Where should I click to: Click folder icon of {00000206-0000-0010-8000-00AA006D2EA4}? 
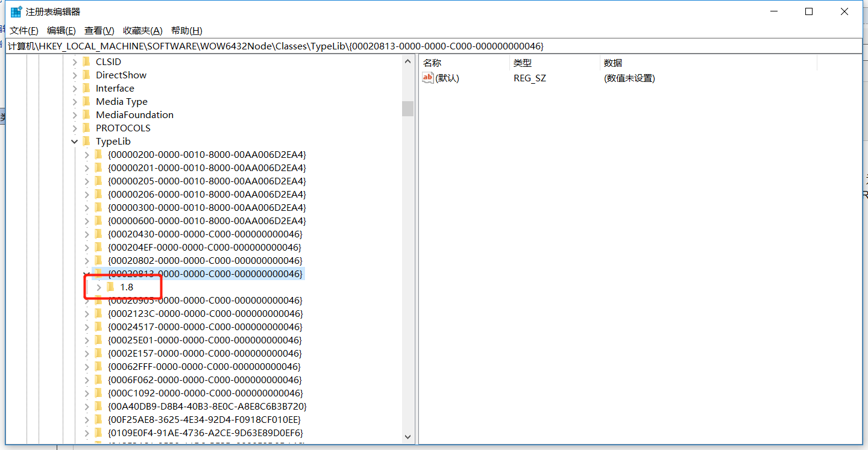point(98,194)
